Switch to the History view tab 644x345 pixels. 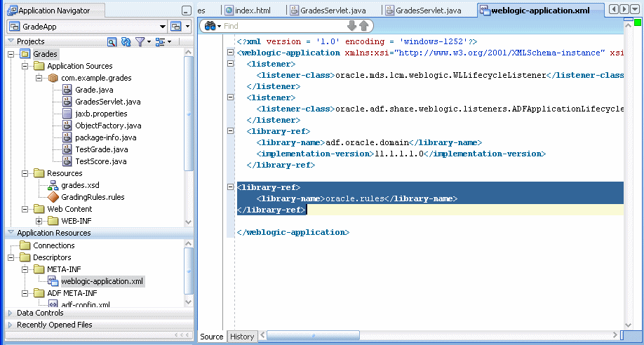242,337
